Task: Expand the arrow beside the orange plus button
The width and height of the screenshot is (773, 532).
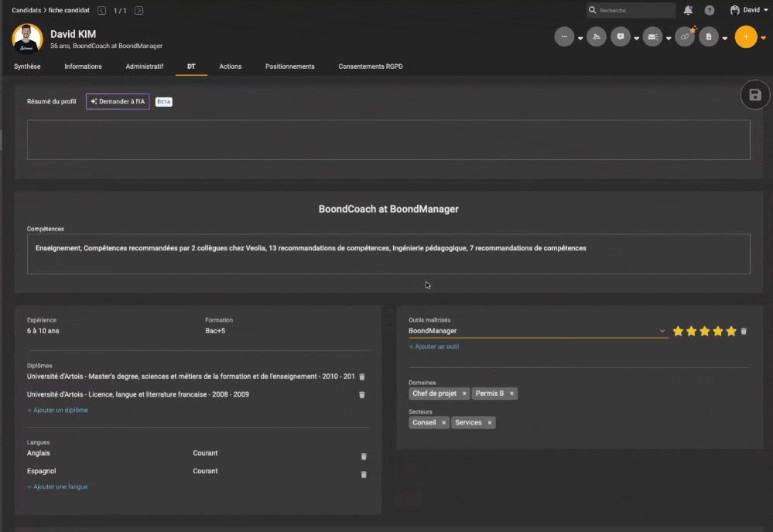Action: [x=763, y=38]
